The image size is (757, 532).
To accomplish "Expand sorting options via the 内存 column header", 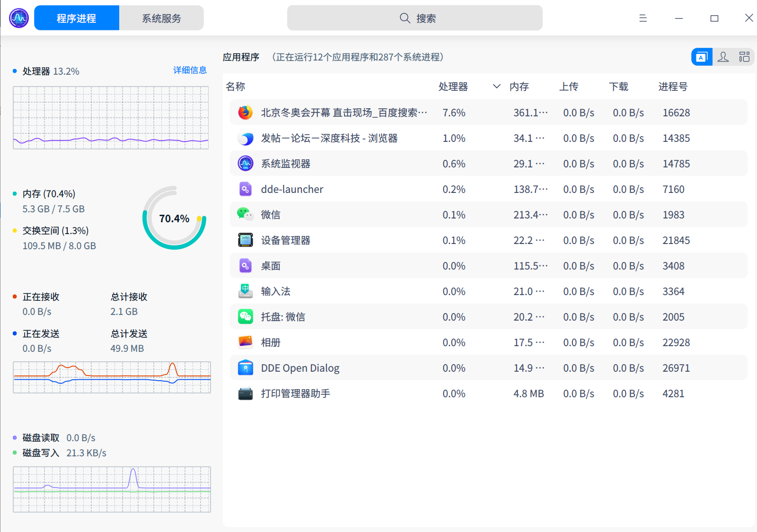I will 519,87.
